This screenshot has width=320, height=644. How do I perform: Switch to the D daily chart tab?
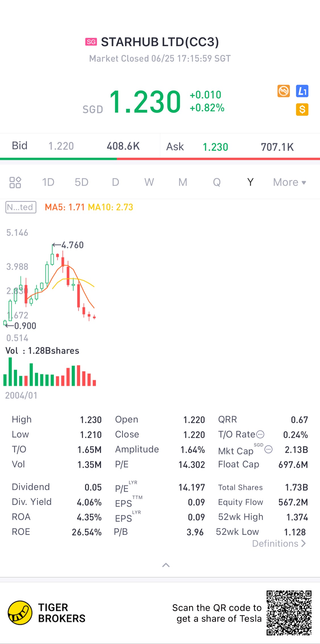[115, 182]
